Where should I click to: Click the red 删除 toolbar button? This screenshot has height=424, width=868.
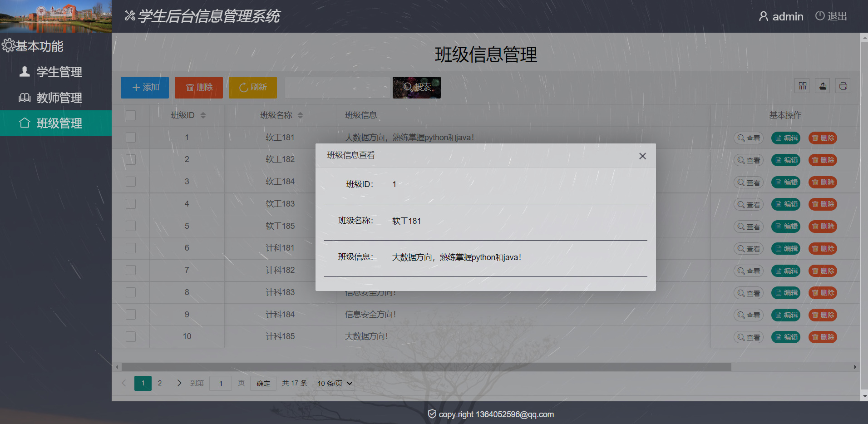[x=199, y=87]
